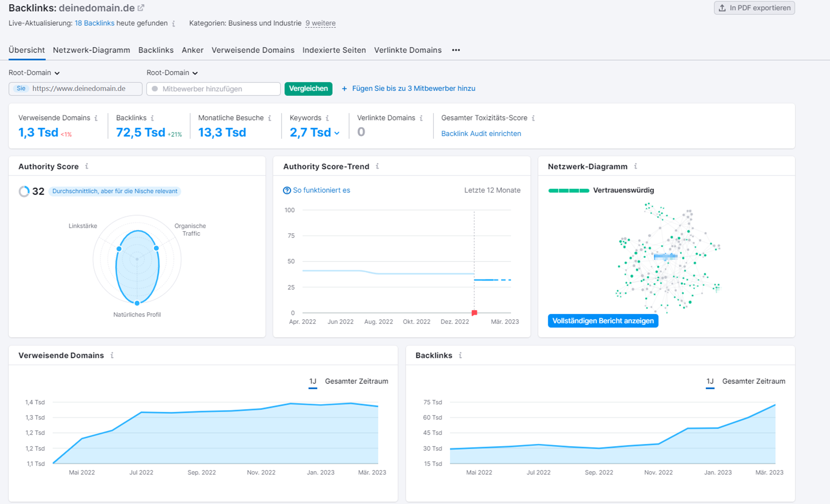Open the three-dots overflow menu in the navigation
The height and width of the screenshot is (504, 830).
pos(455,50)
